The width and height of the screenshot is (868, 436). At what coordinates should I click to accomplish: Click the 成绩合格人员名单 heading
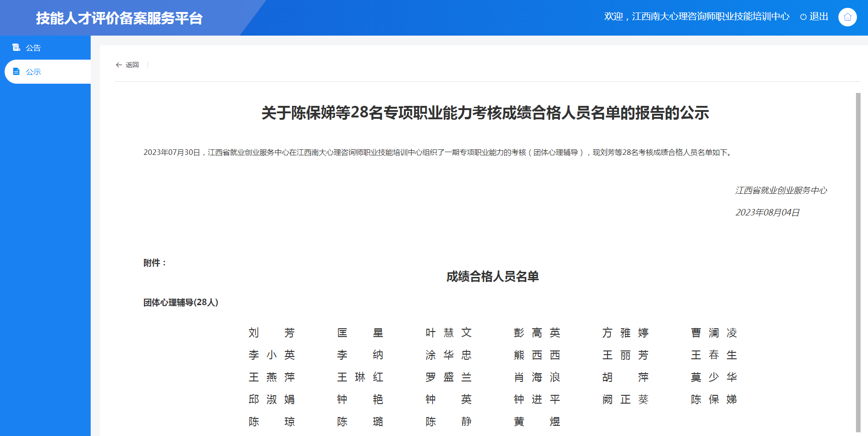(493, 277)
